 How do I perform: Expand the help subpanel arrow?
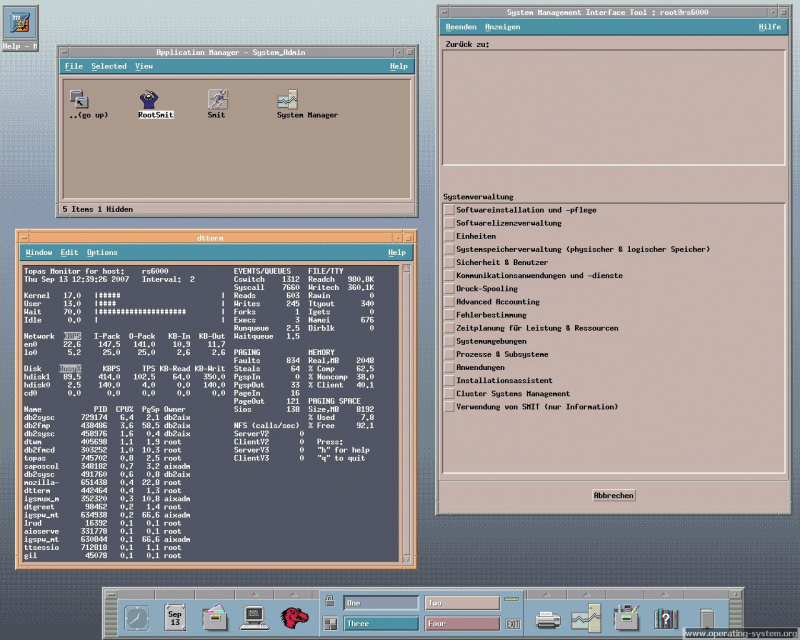(x=664, y=594)
